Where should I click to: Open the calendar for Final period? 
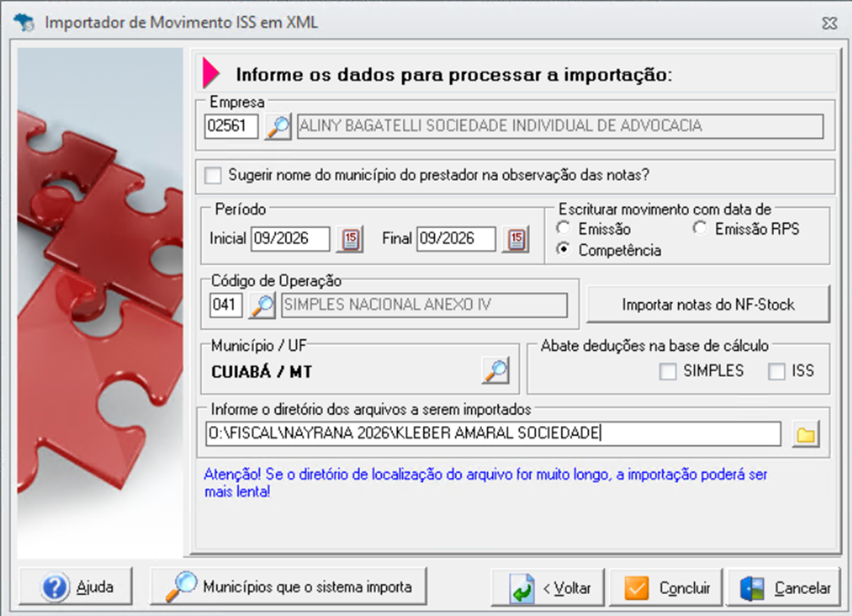click(516, 239)
